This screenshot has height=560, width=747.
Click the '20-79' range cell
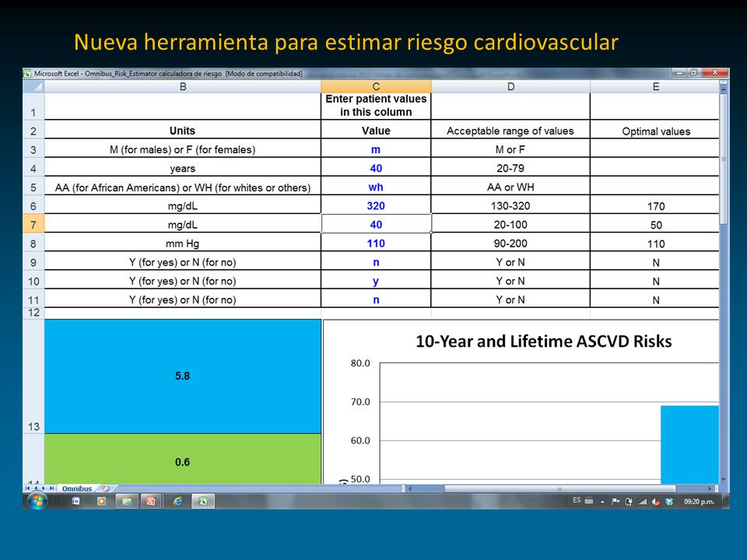pos(510,168)
